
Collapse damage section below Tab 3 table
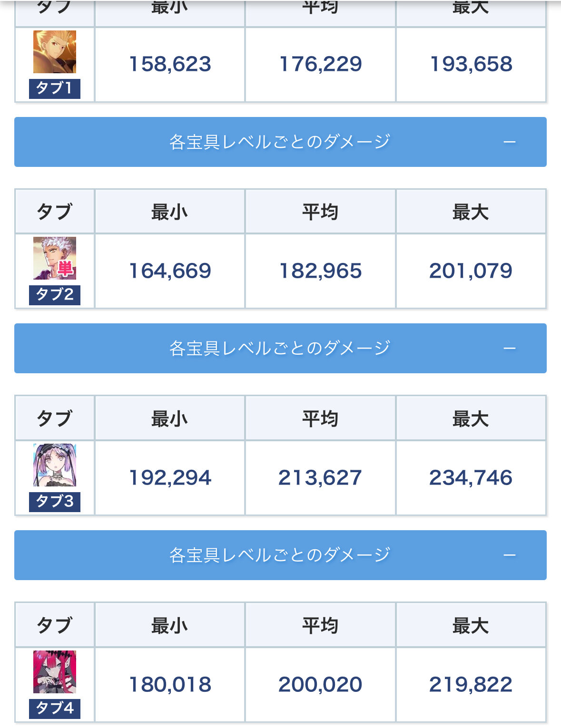pos(280,555)
